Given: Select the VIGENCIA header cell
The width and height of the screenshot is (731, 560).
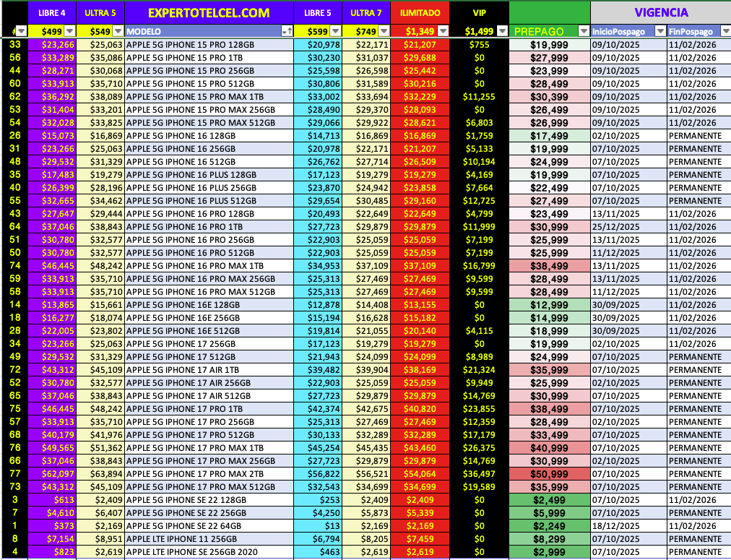Looking at the screenshot, I should click(660, 12).
